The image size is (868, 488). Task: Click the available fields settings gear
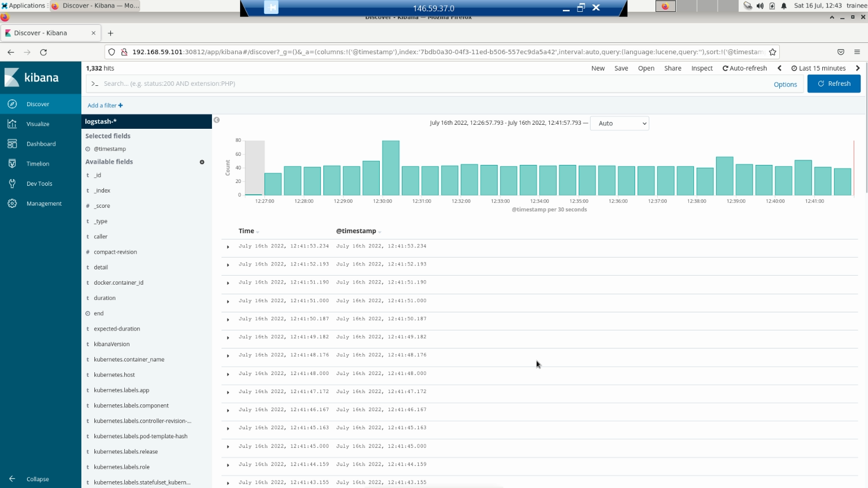[x=202, y=162]
